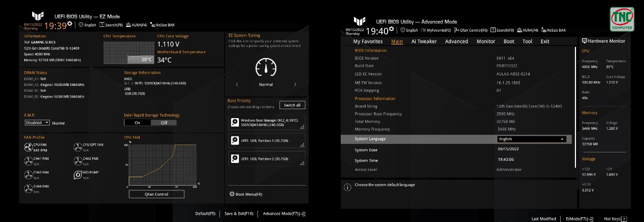Open the English language selector in EZ Mode

click(88, 25)
